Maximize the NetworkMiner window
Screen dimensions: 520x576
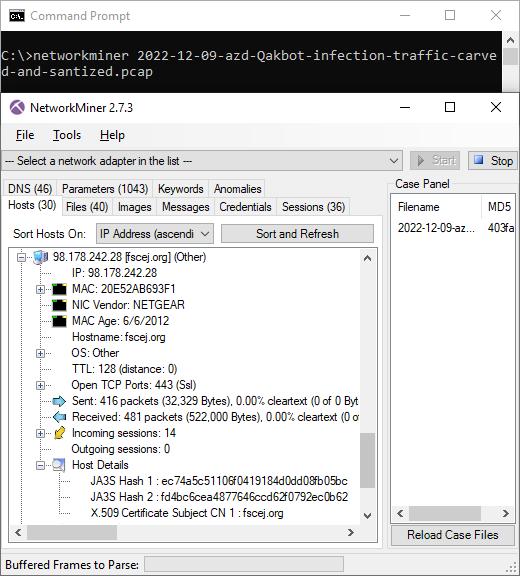450,107
